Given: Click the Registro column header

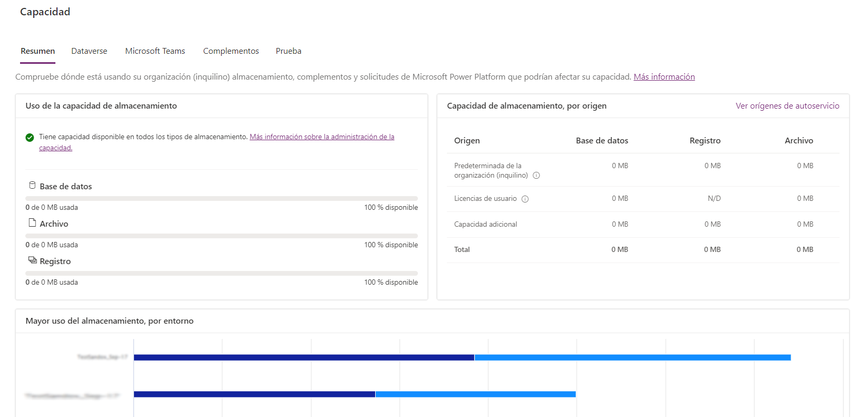Looking at the screenshot, I should (x=705, y=141).
